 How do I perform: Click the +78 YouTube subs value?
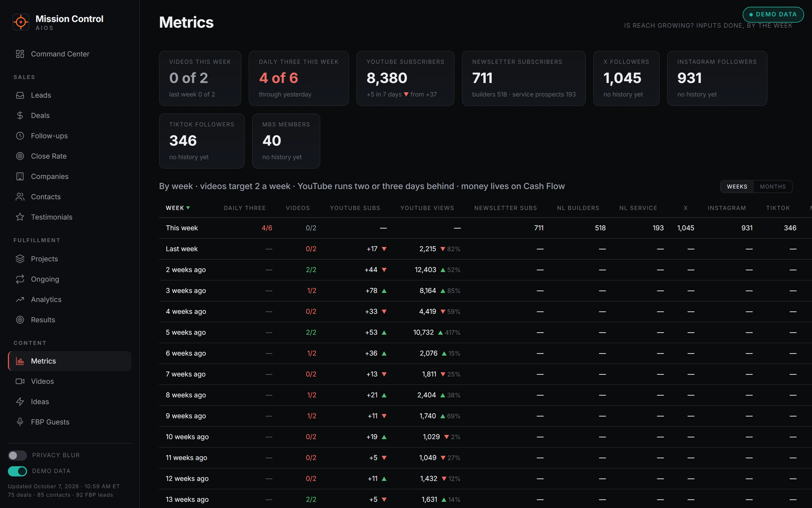pyautogui.click(x=371, y=291)
